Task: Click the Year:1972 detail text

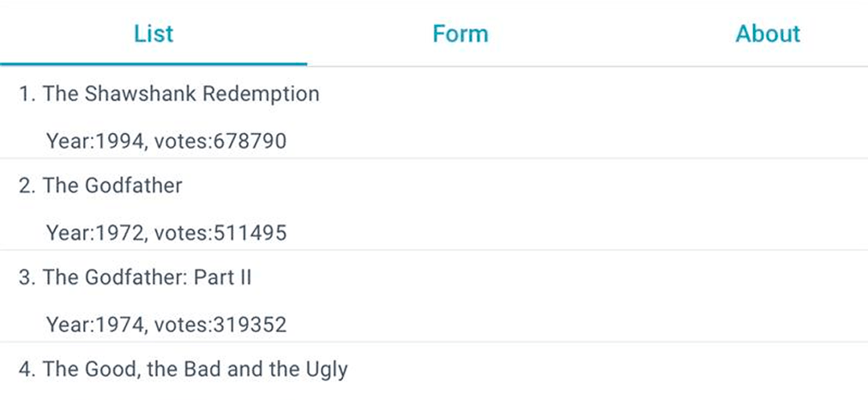Action: (93, 233)
